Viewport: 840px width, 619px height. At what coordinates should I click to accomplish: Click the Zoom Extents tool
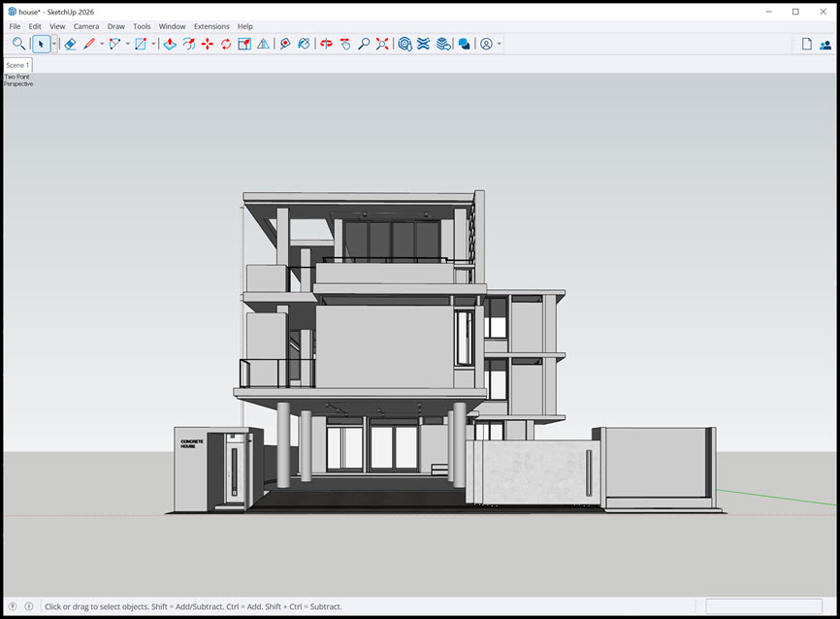coord(382,44)
